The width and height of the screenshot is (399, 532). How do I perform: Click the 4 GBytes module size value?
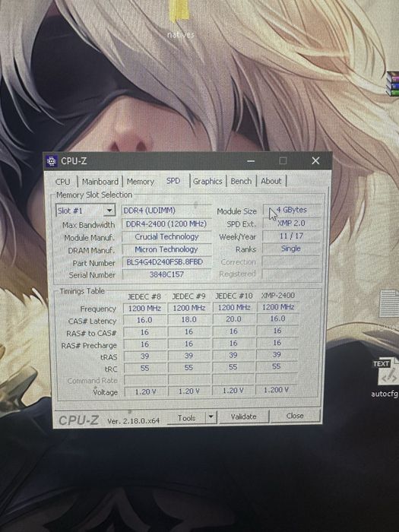pyautogui.click(x=292, y=210)
